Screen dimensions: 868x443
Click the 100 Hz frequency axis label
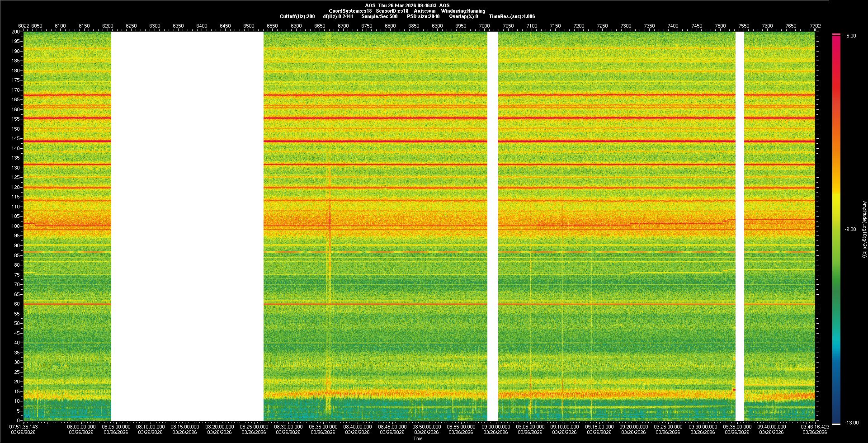(16, 226)
